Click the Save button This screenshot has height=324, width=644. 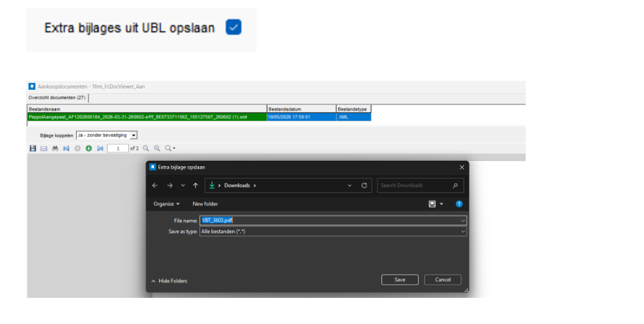[x=400, y=279]
